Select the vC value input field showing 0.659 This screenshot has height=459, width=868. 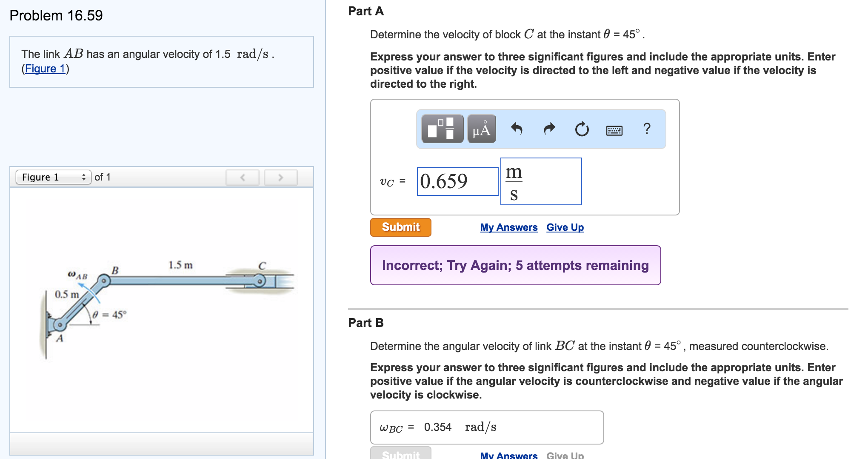[x=457, y=181]
